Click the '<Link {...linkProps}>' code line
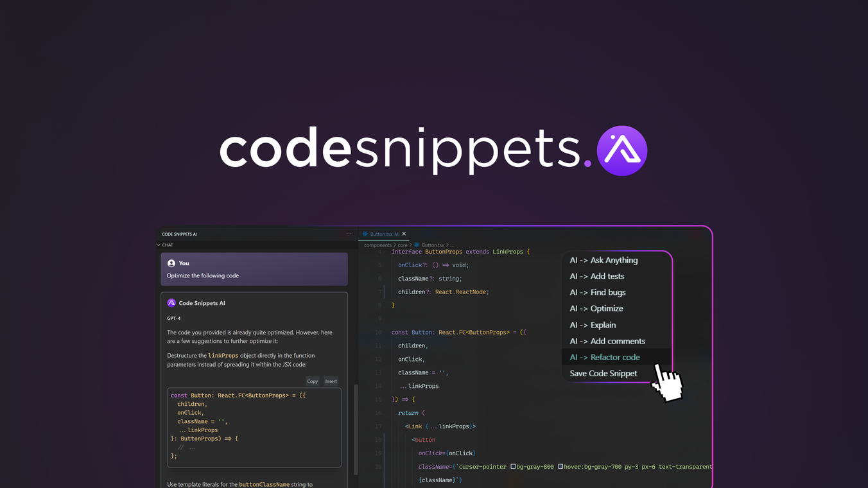The width and height of the screenshot is (868, 488). [x=440, y=426]
